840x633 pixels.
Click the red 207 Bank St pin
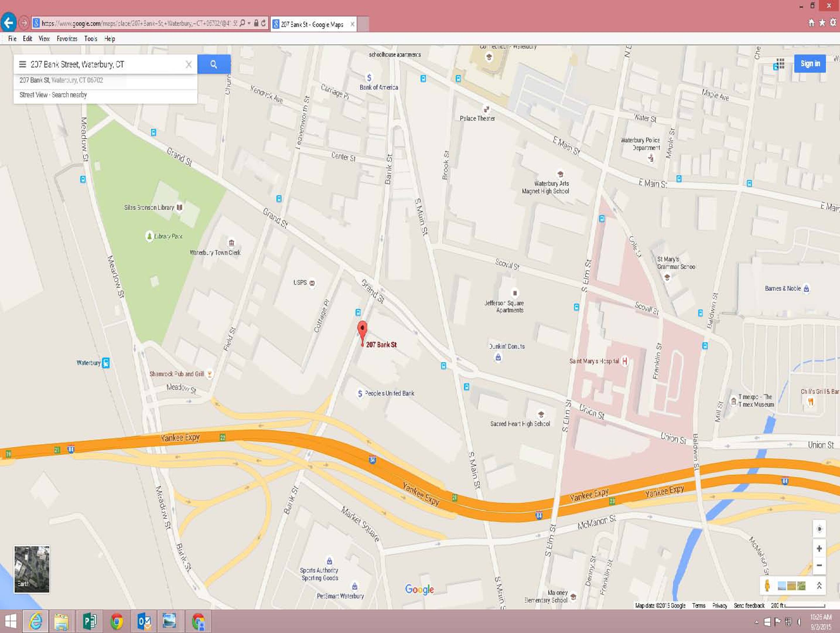pyautogui.click(x=362, y=330)
